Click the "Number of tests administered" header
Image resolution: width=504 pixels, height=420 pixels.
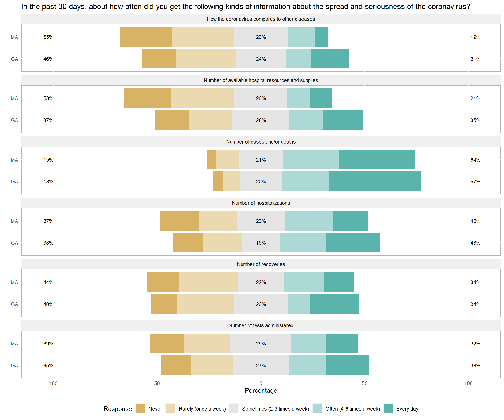(x=261, y=325)
